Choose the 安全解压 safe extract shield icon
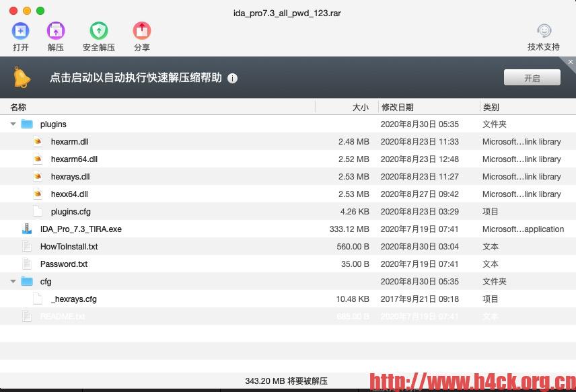 click(x=99, y=31)
